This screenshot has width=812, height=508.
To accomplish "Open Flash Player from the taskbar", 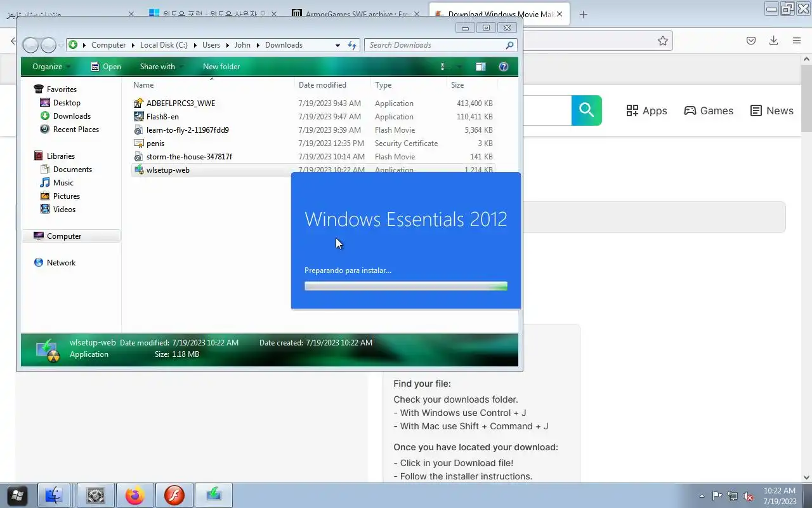I will click(x=174, y=495).
